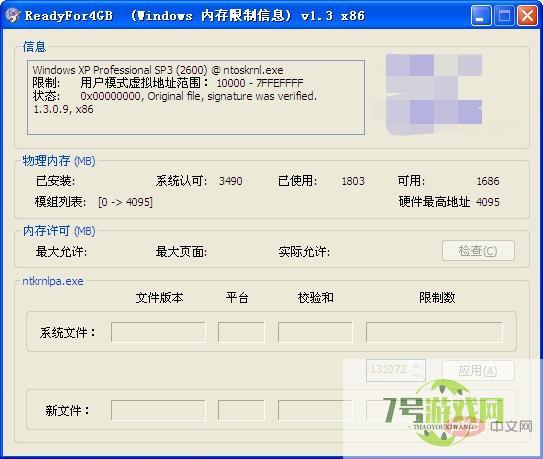Click the 模组列表 value [0 -> 4095]
This screenshot has width=543, height=459.
tap(125, 202)
